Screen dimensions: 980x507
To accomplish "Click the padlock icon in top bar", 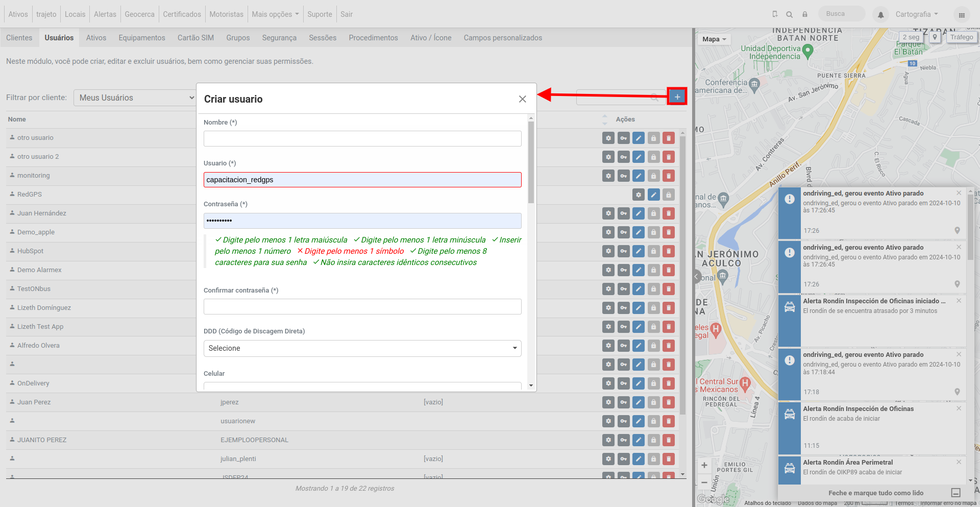I will click(804, 14).
